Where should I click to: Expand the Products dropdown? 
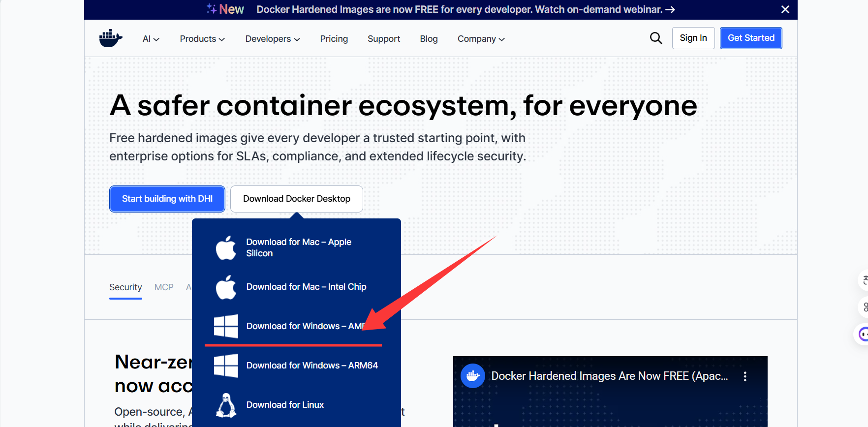[x=202, y=39]
